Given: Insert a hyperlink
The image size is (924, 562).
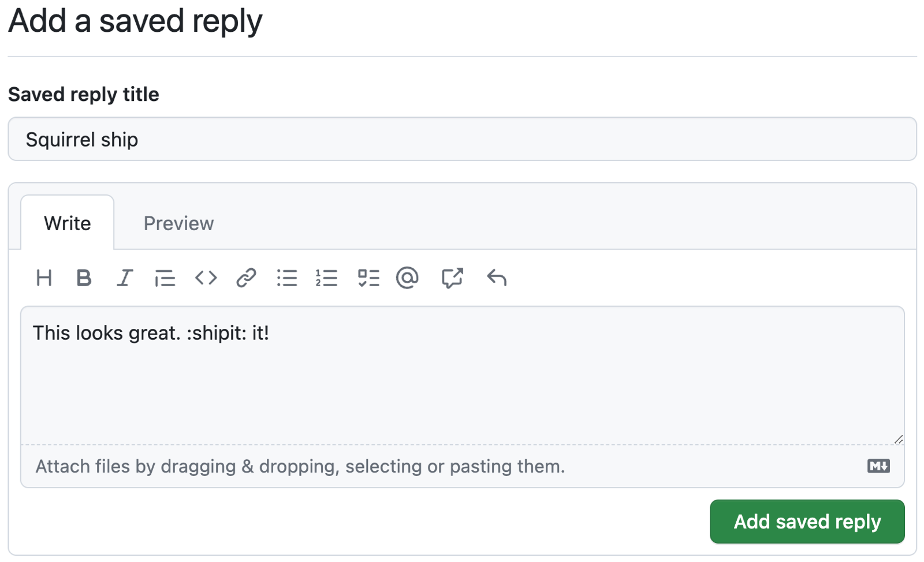Looking at the screenshot, I should pos(247,278).
